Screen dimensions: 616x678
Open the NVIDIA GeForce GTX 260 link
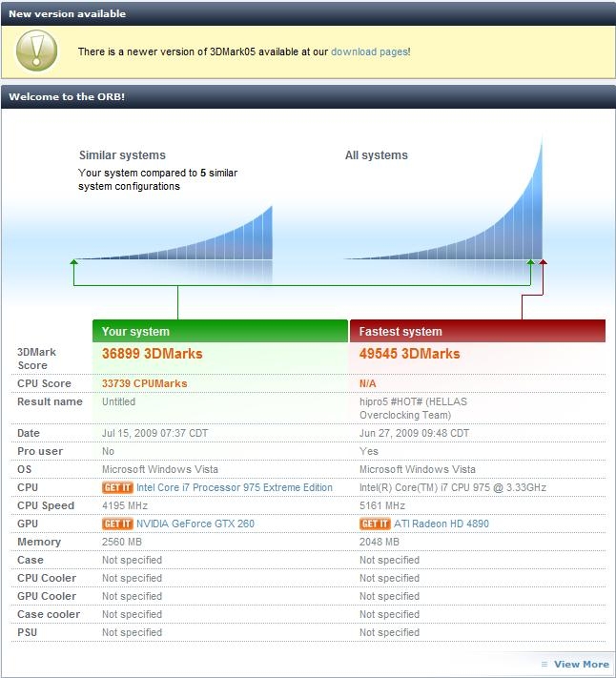195,524
